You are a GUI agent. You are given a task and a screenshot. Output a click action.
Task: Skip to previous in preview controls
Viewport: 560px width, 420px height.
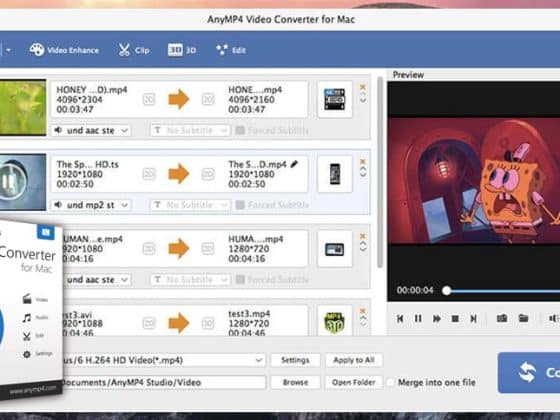click(400, 318)
